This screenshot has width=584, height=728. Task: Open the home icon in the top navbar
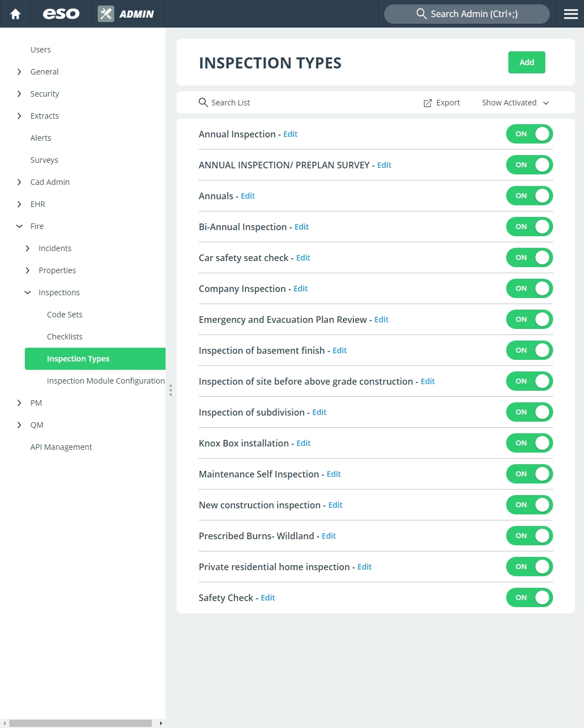[15, 14]
